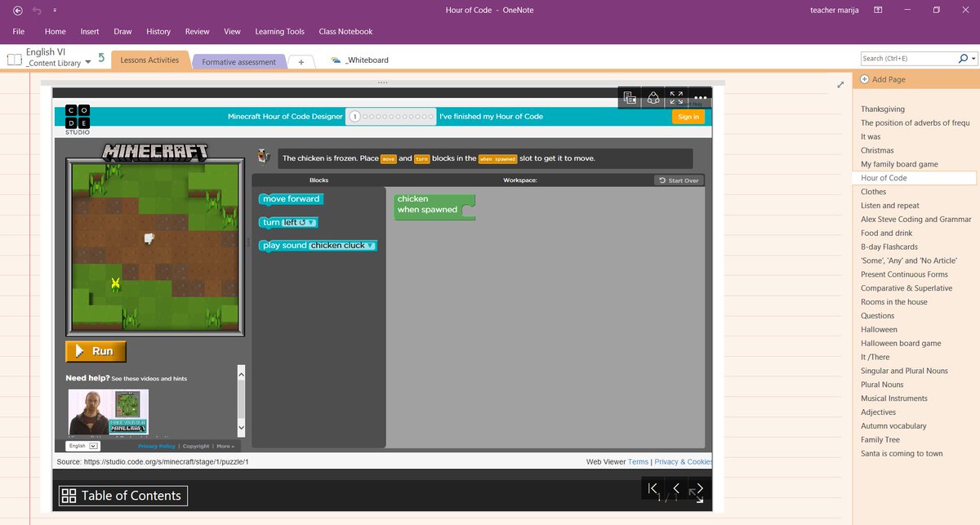Go to next slide arrow icon

pos(699,488)
